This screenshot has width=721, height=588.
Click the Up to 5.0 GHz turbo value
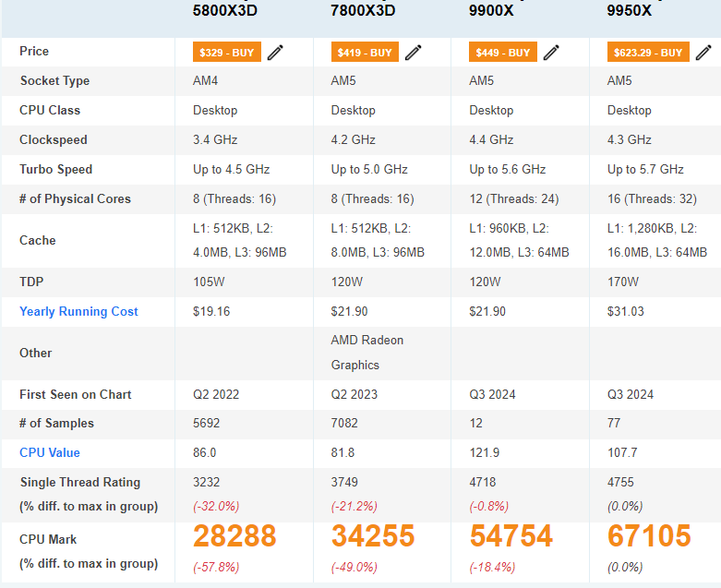point(369,169)
